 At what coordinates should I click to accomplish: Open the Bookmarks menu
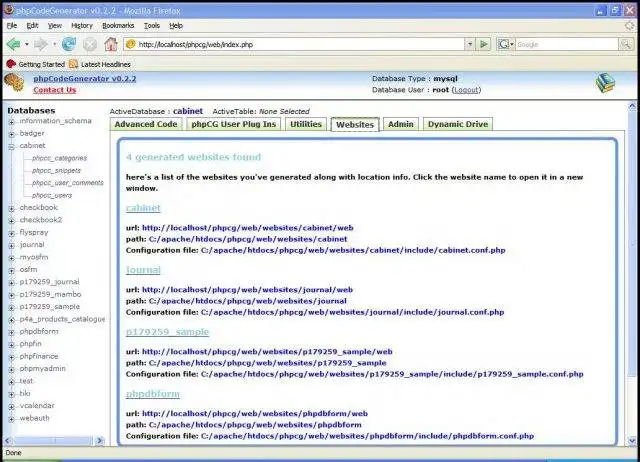tap(118, 25)
